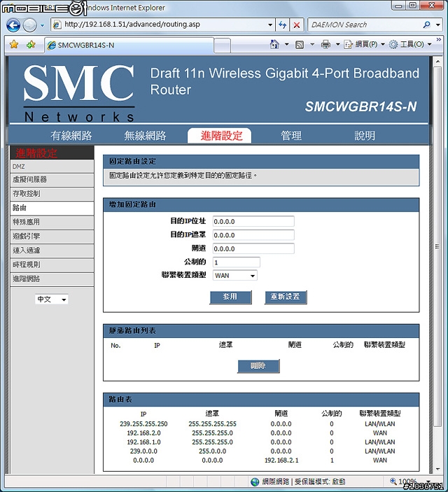The image size is (448, 492).
Task: Open the WAN device type dropdown
Action: [234, 276]
